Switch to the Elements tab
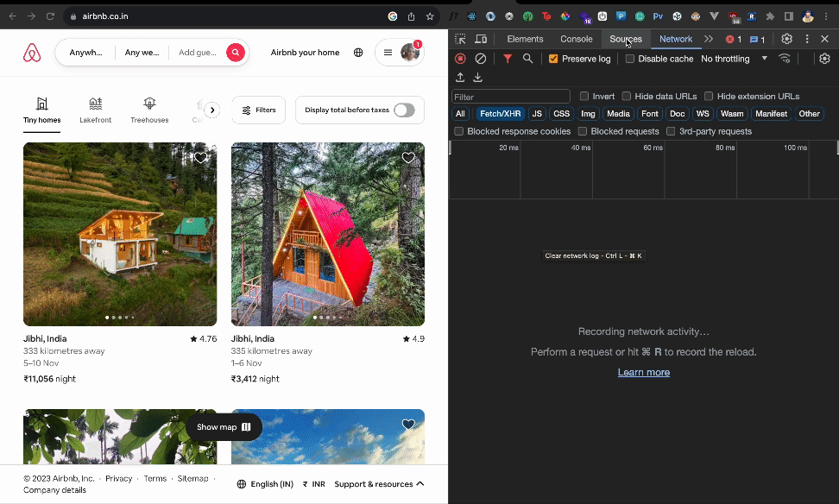The image size is (839, 504). click(x=525, y=39)
